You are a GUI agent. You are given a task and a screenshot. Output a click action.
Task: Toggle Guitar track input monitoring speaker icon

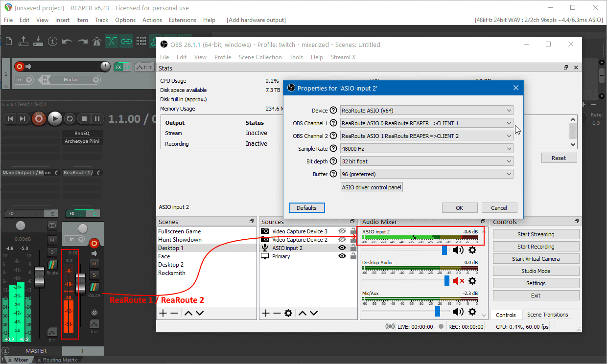click(28, 66)
